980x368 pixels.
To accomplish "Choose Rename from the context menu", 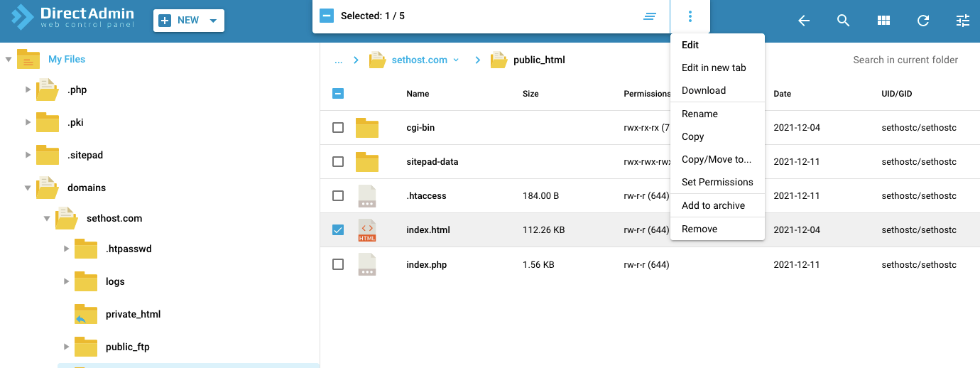I will [x=699, y=114].
